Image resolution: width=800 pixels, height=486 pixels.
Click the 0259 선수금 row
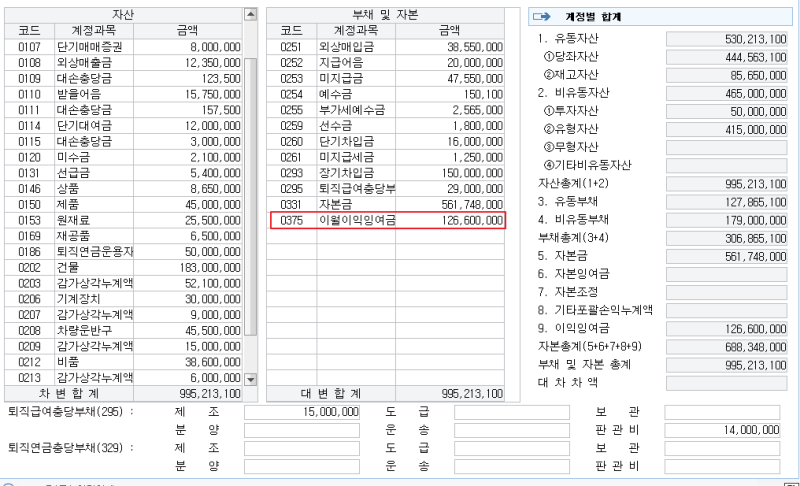pos(386,126)
